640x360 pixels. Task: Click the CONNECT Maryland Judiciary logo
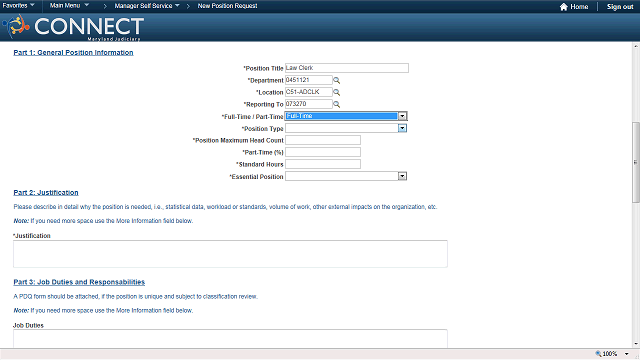tap(73, 27)
